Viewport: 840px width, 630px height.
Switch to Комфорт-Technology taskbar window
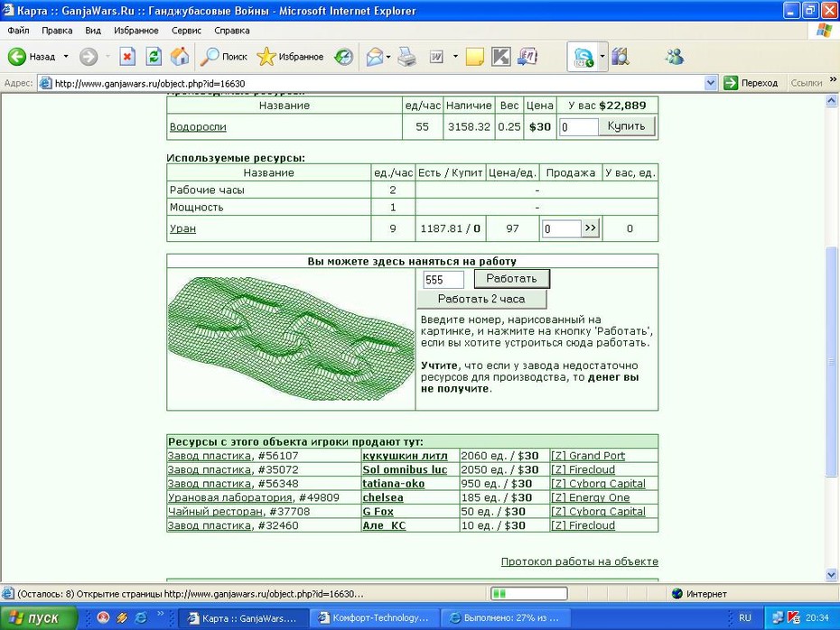pos(375,617)
